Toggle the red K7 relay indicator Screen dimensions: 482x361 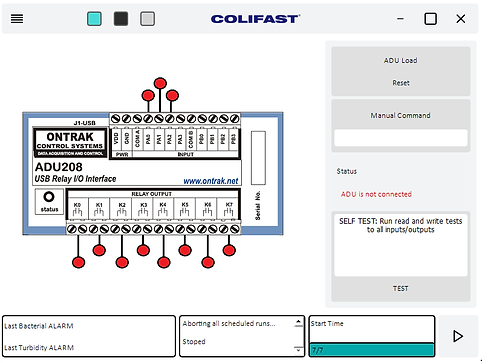229,250
